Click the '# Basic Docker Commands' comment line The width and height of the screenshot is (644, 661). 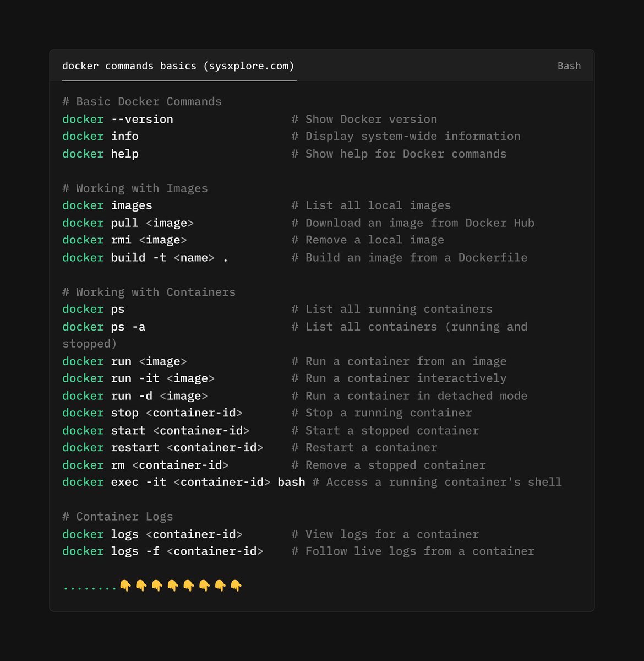pos(142,101)
